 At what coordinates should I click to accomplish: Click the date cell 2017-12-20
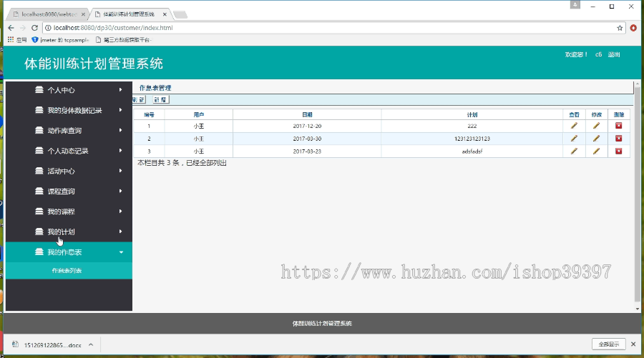click(x=307, y=126)
